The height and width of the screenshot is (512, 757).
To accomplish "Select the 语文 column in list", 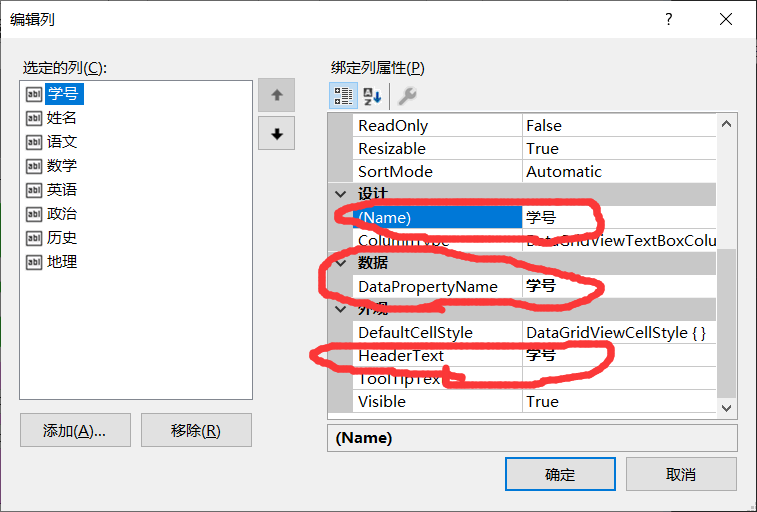I will [x=62, y=142].
